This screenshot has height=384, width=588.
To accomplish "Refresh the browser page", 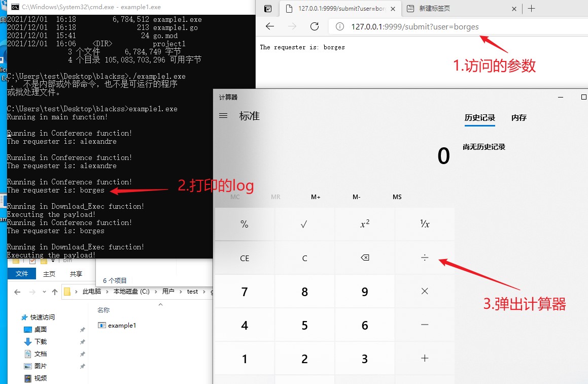I will 315,27.
